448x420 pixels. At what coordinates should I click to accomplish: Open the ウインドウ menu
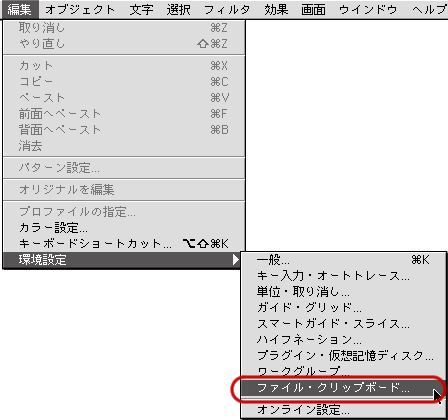(x=368, y=9)
